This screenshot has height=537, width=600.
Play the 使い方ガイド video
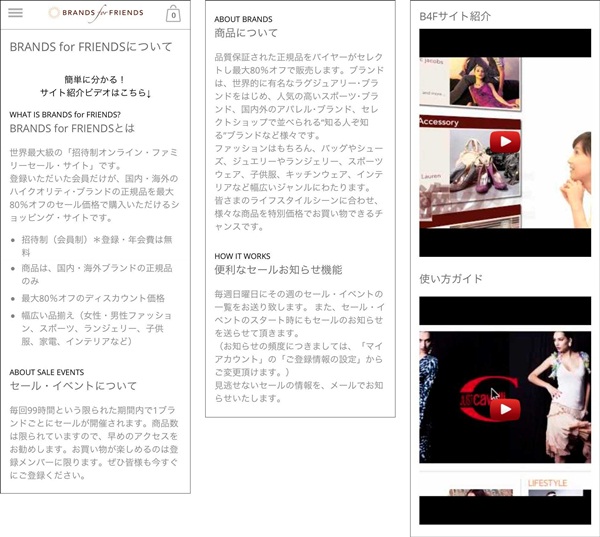tap(505, 409)
